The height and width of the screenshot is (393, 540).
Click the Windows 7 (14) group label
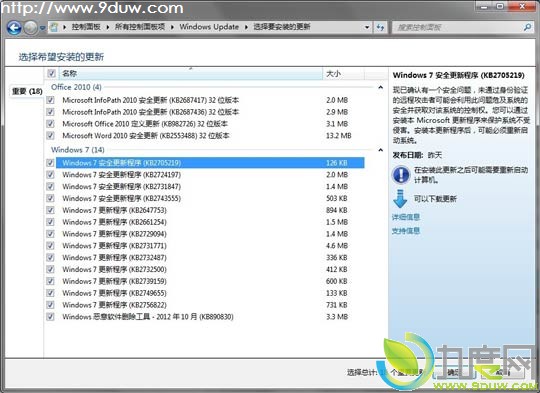click(77, 150)
